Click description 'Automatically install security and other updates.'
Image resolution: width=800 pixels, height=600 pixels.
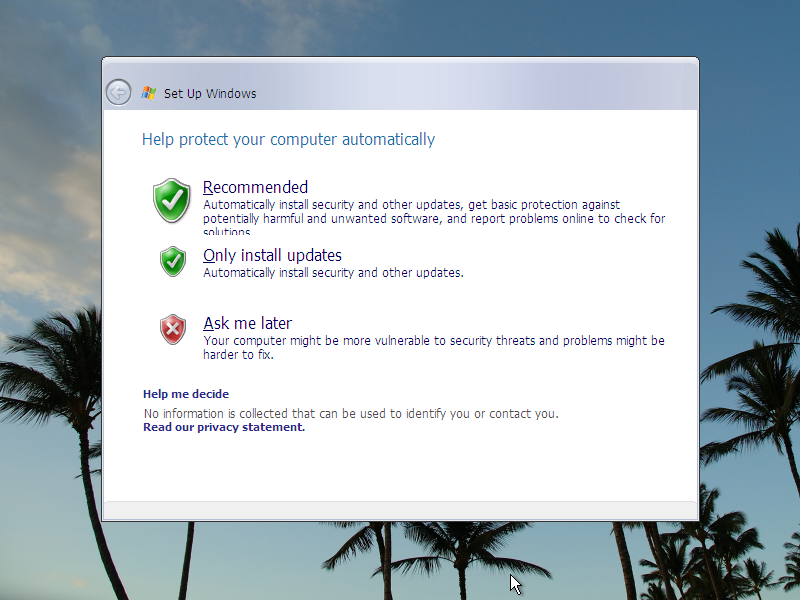click(333, 272)
